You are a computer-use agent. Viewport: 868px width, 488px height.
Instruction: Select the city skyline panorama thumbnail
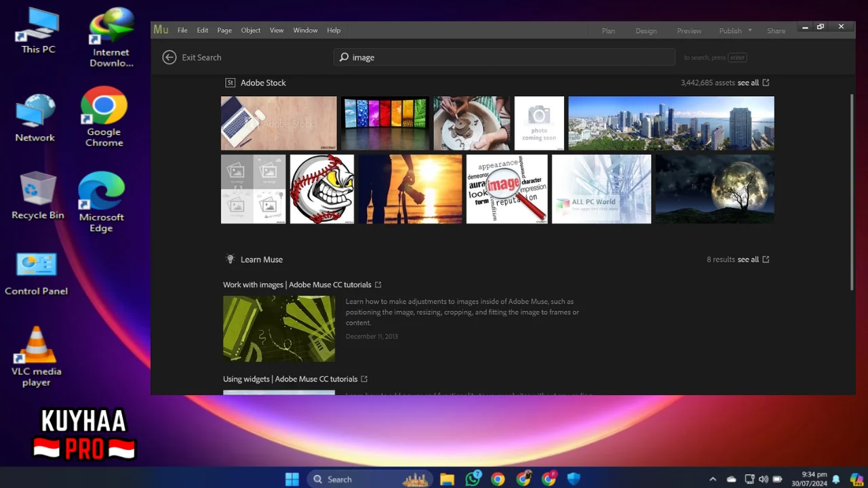click(671, 123)
